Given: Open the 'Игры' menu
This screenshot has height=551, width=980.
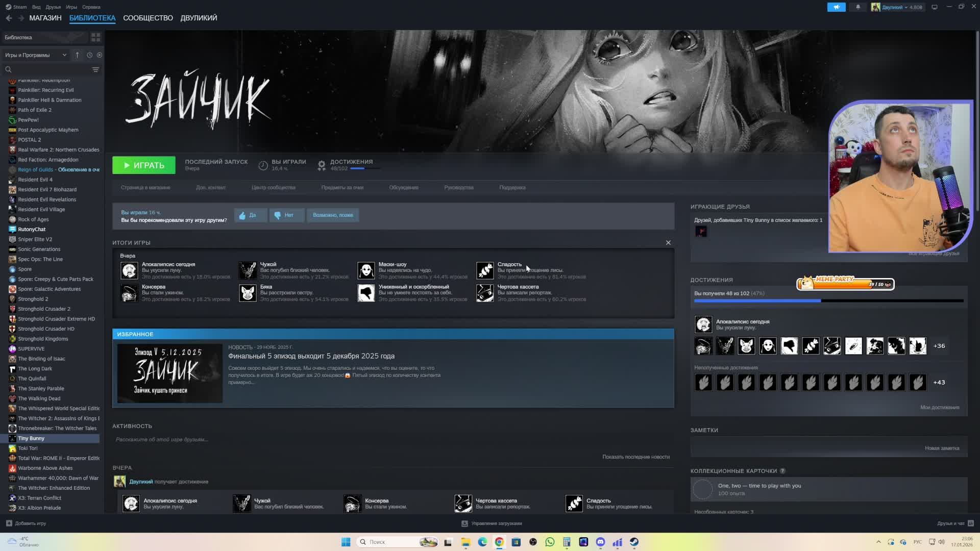Looking at the screenshot, I should click(x=71, y=7).
